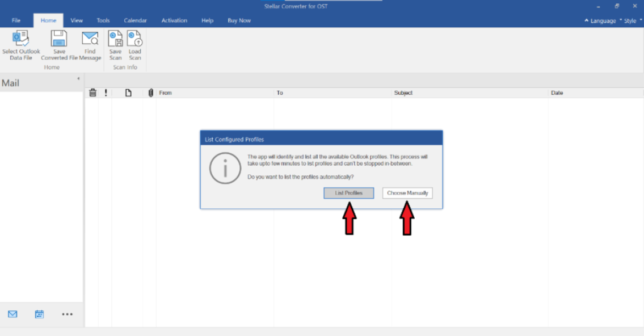Click the attachment paperclip column header
The width and height of the screenshot is (644, 336).
150,93
